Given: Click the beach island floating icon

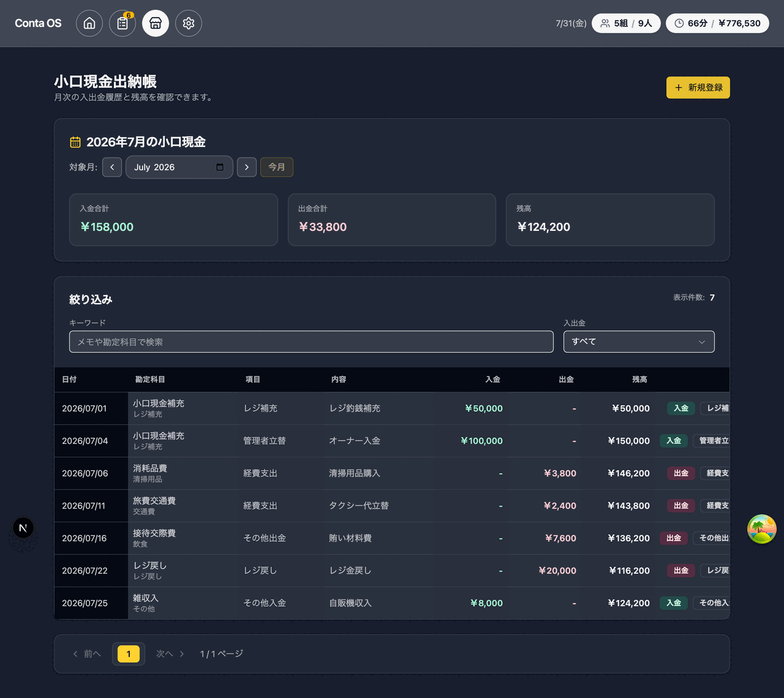Looking at the screenshot, I should (x=762, y=529).
